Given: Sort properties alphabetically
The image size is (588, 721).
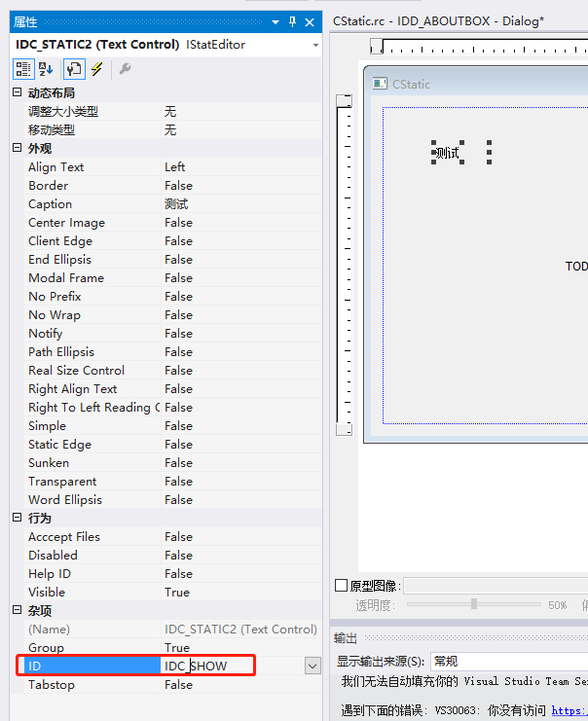Looking at the screenshot, I should pos(46,69).
